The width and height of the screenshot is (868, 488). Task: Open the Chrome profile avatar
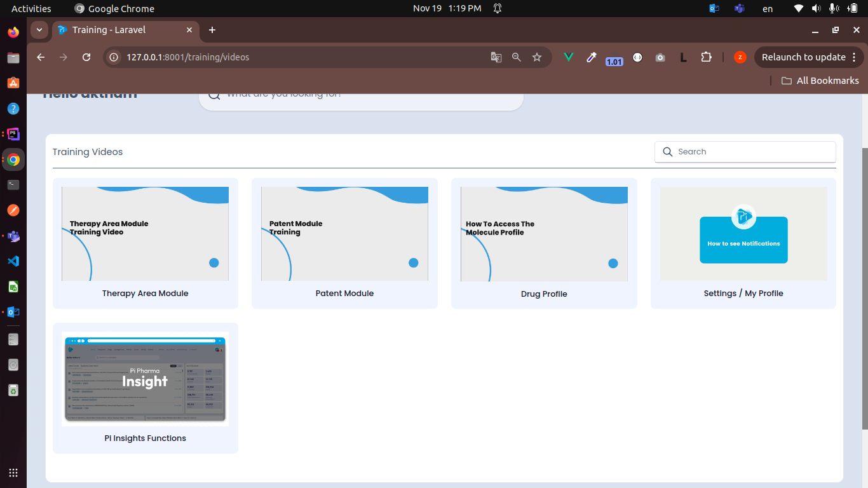click(740, 57)
